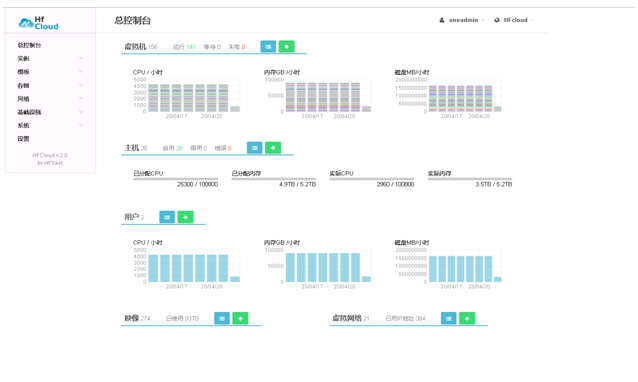
Task: Expand the 存储 sidebar submenu
Action: pyautogui.click(x=81, y=85)
